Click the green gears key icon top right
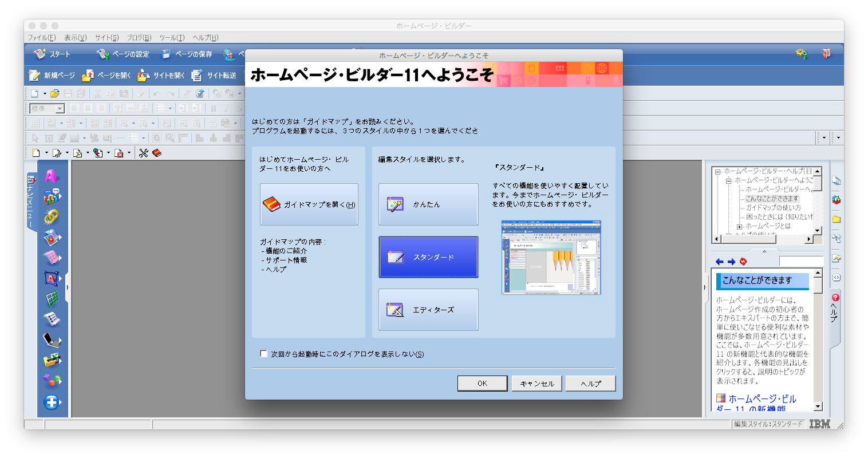The image size is (868, 458). pos(802,54)
